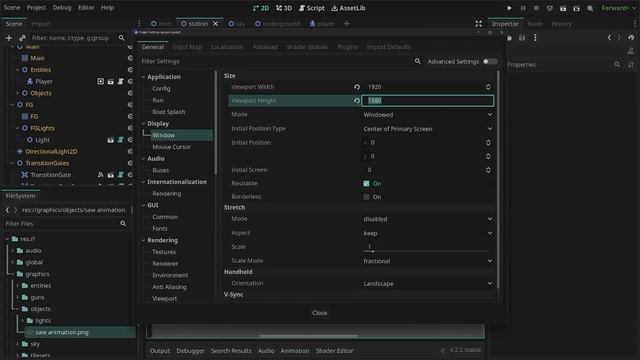Click the Viewport Height input field

click(427, 100)
